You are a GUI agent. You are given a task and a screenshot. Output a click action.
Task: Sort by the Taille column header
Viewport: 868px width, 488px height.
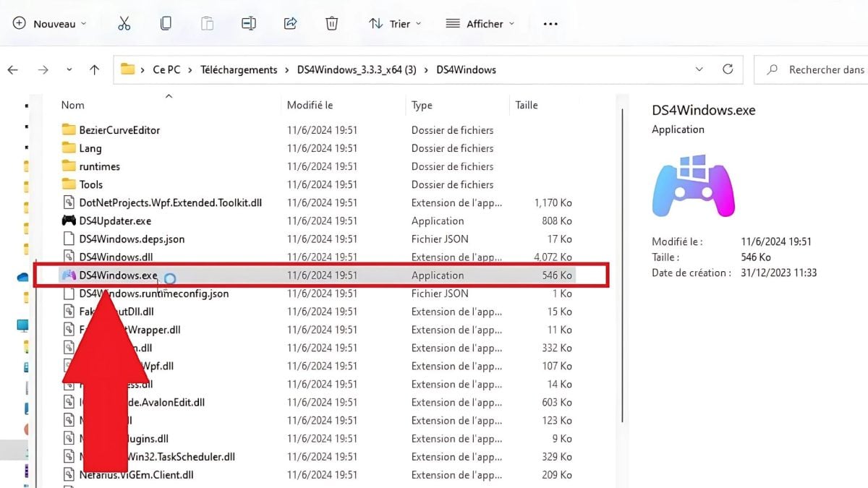coord(527,106)
